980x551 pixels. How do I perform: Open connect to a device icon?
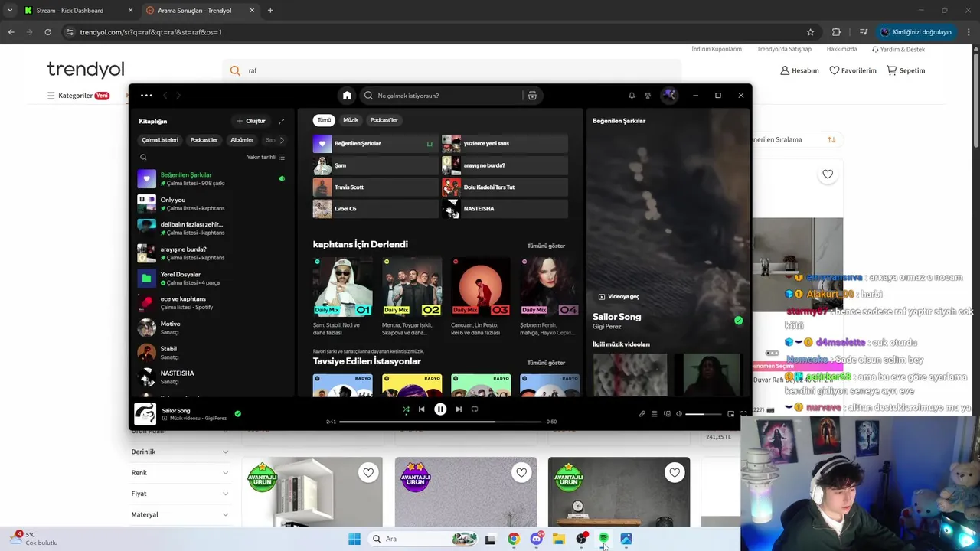click(667, 414)
